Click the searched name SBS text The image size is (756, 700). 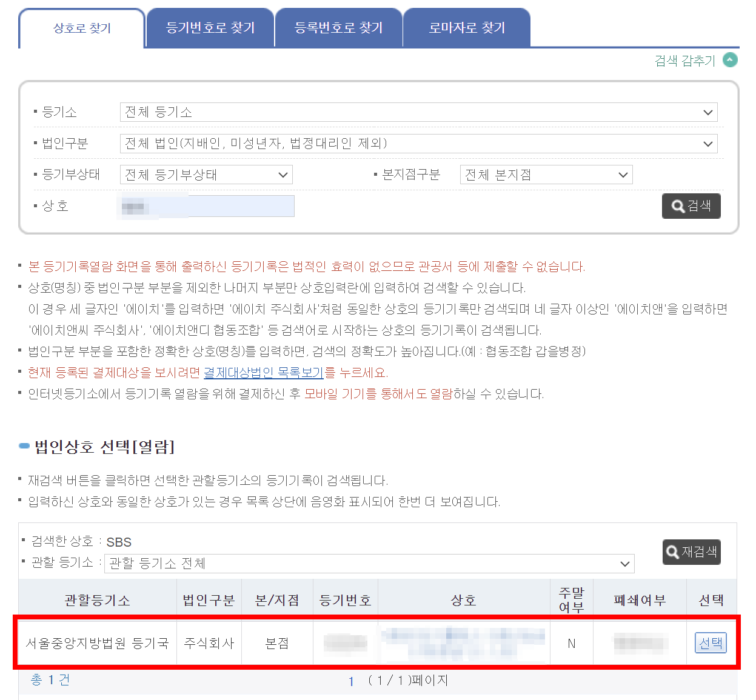pos(119,542)
